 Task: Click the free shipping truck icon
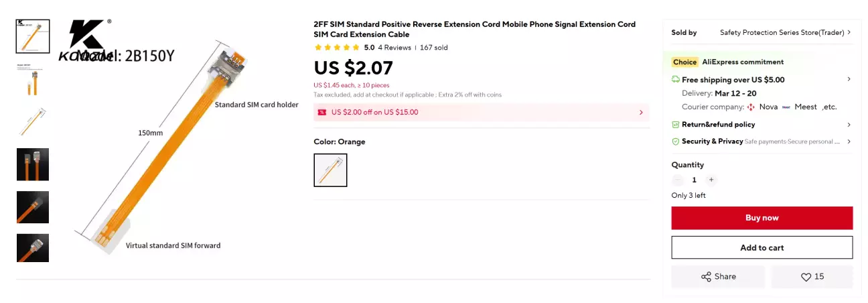[x=676, y=79]
